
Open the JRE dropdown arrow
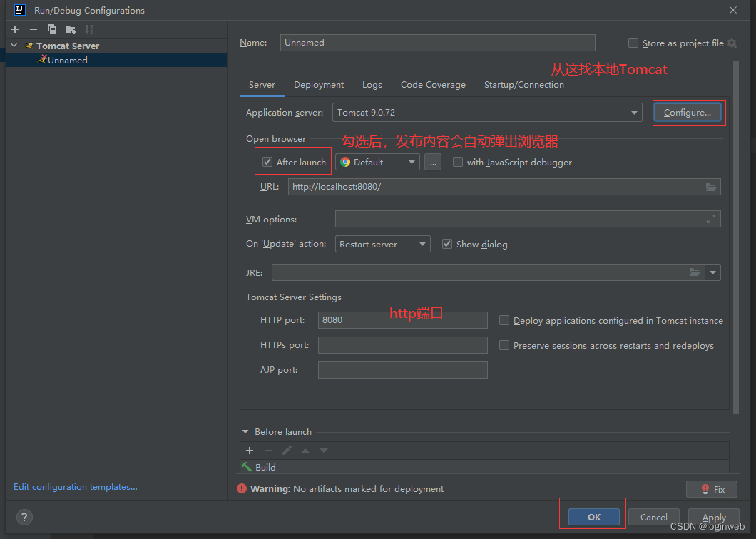pos(712,272)
